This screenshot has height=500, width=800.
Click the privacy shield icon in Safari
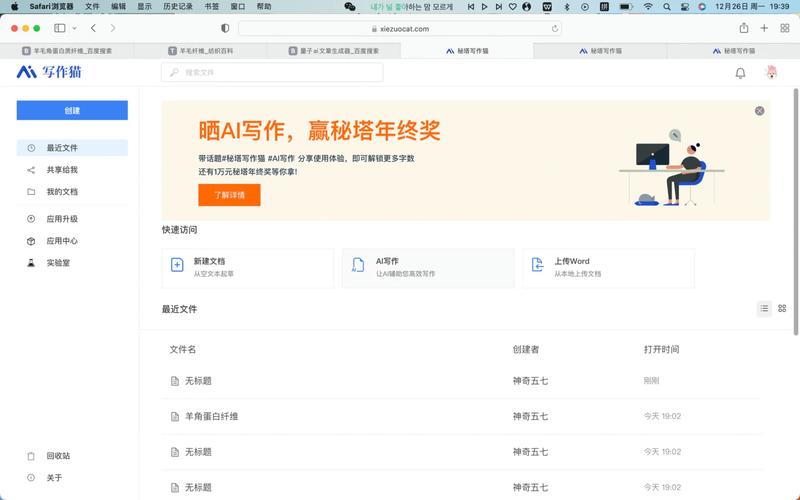pos(225,28)
